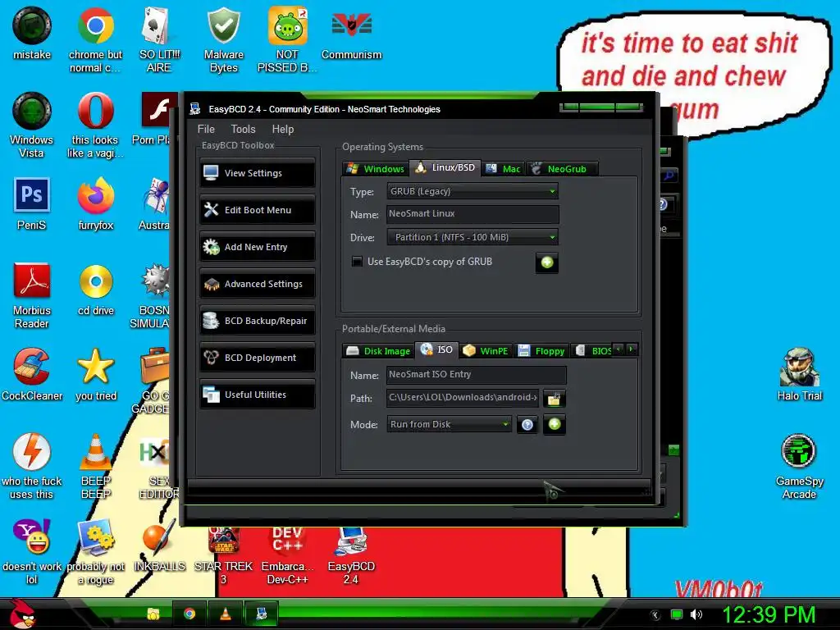Select the Embarca... Dev-C++ desktop icon
840x630 pixels.
point(287,555)
